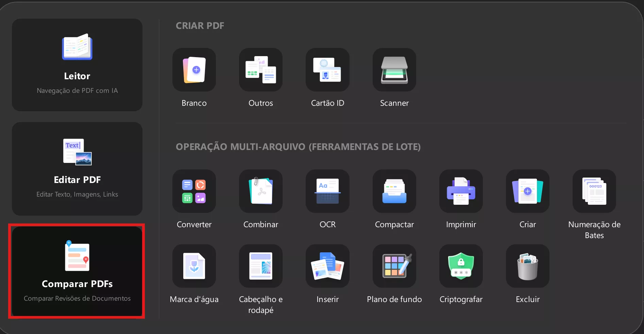The width and height of the screenshot is (644, 334).
Task: Click the 'Marca d'água' label
Action: pos(194,299)
